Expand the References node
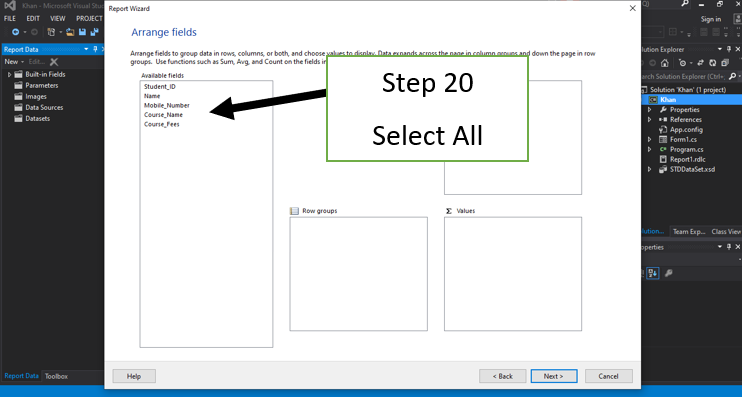The height and width of the screenshot is (397, 742). click(649, 119)
